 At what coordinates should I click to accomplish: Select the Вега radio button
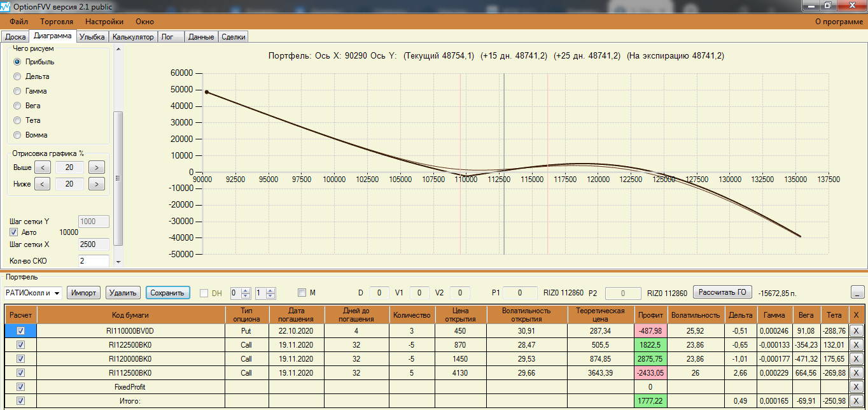(x=17, y=106)
